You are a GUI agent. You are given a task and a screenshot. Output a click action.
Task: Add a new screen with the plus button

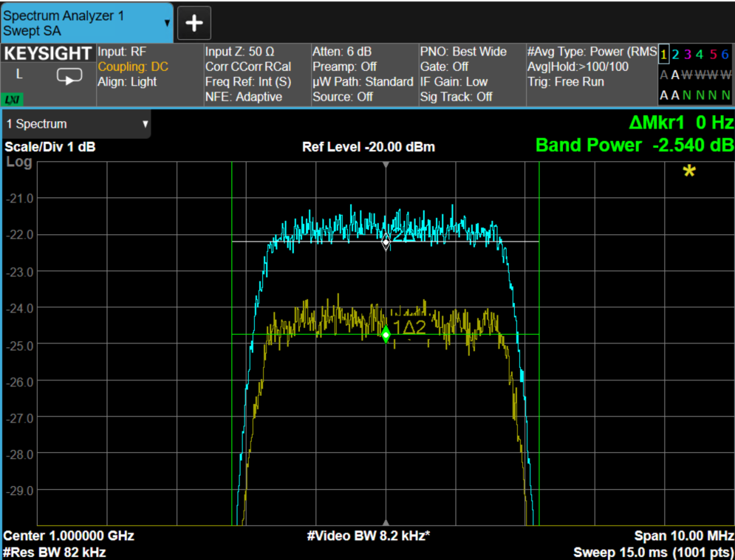point(194,23)
